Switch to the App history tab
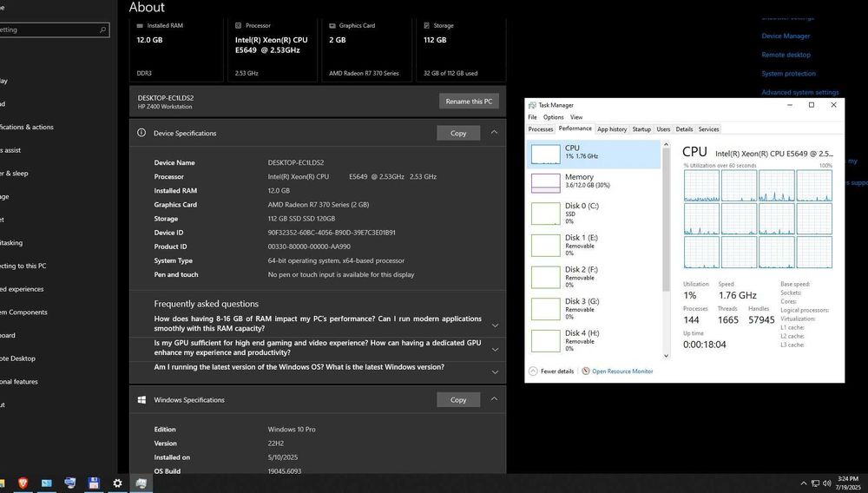Viewport: 868px width, 493px height. [x=612, y=129]
